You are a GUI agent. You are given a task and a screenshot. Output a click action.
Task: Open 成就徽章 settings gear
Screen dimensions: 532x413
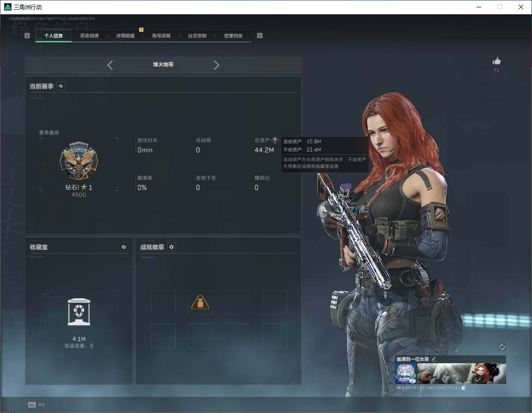(171, 247)
